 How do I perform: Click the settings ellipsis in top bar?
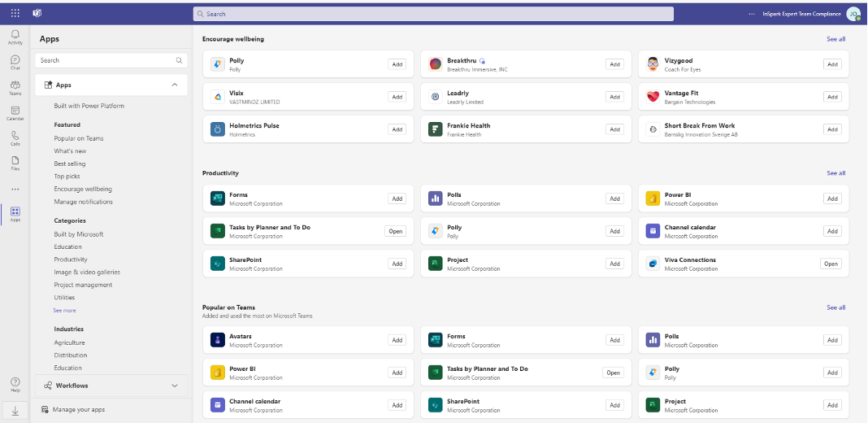751,14
